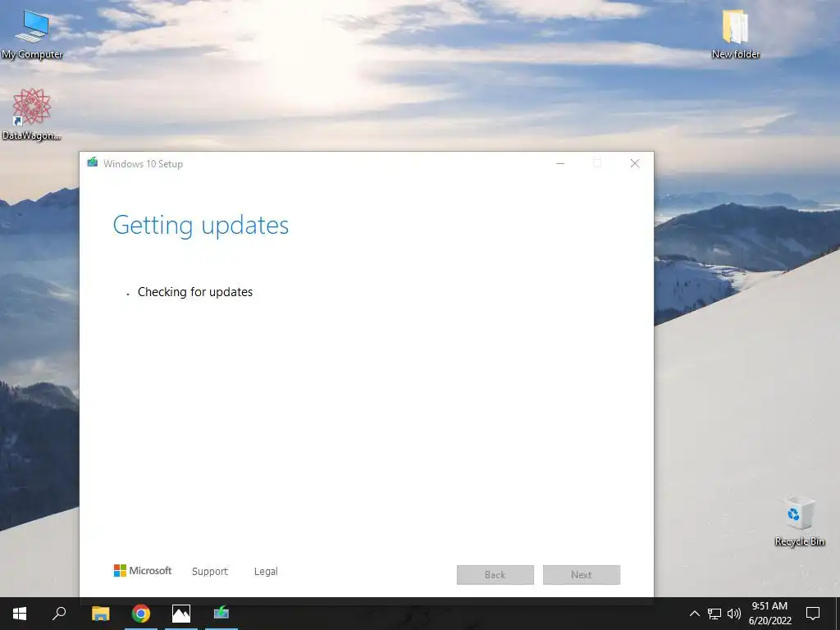Open the Support link

click(210, 572)
